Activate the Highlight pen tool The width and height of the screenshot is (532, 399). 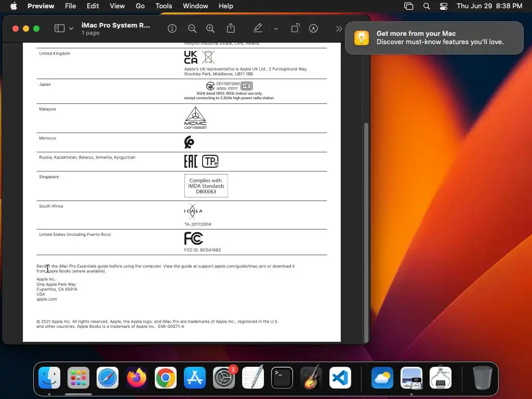[258, 28]
